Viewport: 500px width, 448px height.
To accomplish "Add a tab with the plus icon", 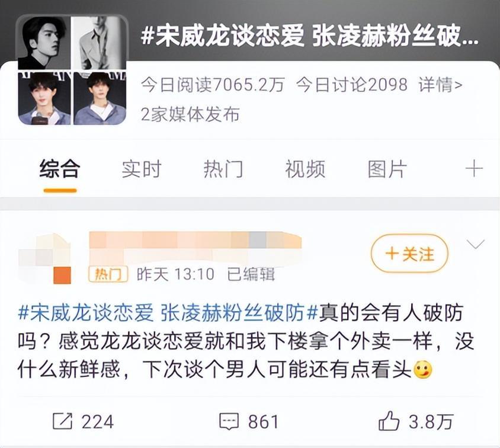I will [x=474, y=169].
